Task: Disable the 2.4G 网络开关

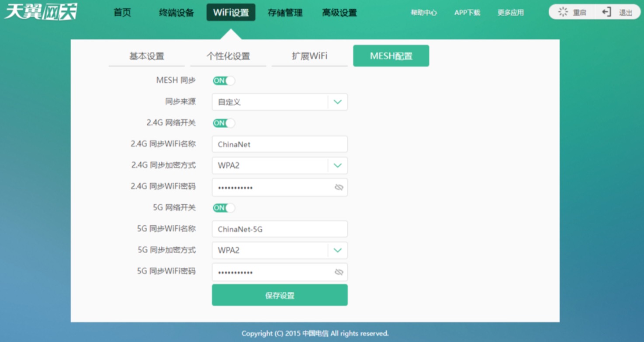Action: 224,123
